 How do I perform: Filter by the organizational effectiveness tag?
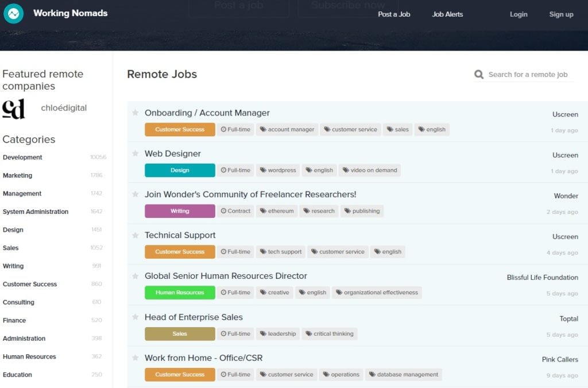click(377, 293)
